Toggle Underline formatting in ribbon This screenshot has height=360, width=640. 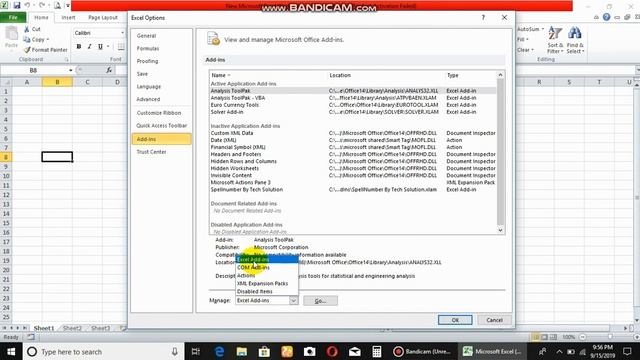coord(100,47)
